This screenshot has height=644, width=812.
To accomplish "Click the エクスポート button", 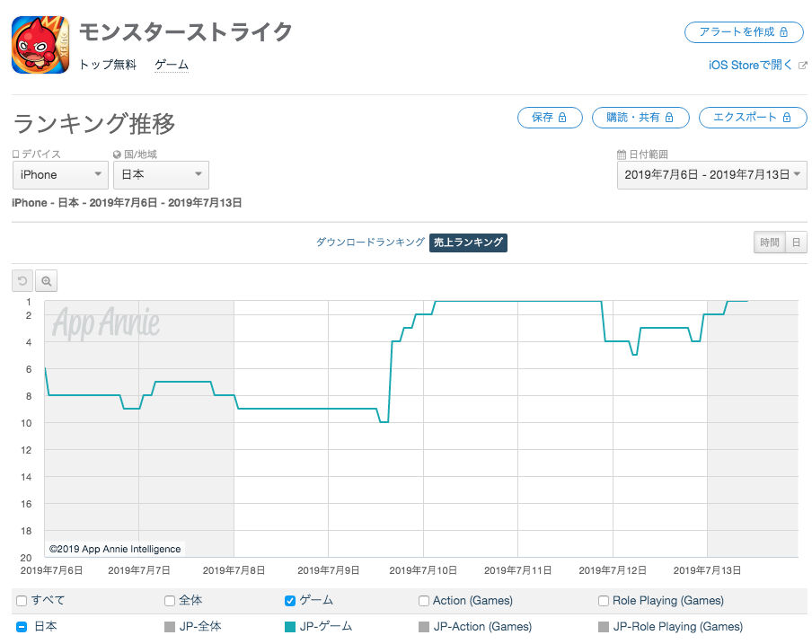I will 753,118.
